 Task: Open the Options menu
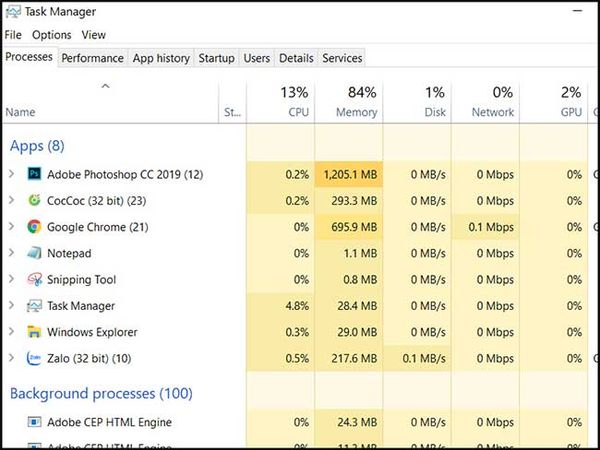coord(51,35)
